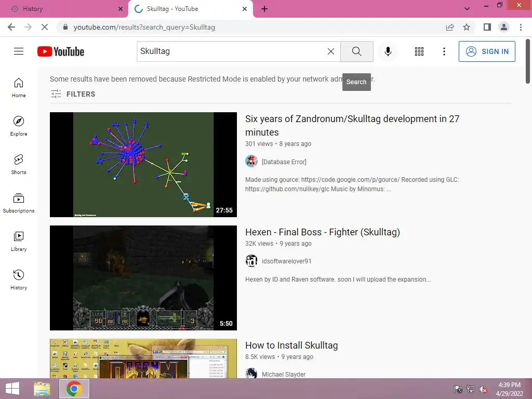This screenshot has height=399, width=532.
Task: Click the 27:55 Zandronum video thumbnail
Action: tap(143, 165)
